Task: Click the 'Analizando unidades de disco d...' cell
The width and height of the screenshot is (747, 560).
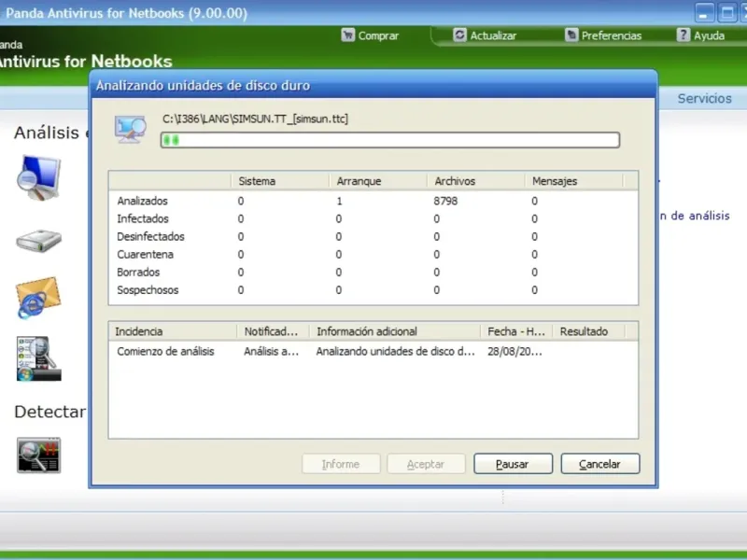Action: (x=395, y=352)
